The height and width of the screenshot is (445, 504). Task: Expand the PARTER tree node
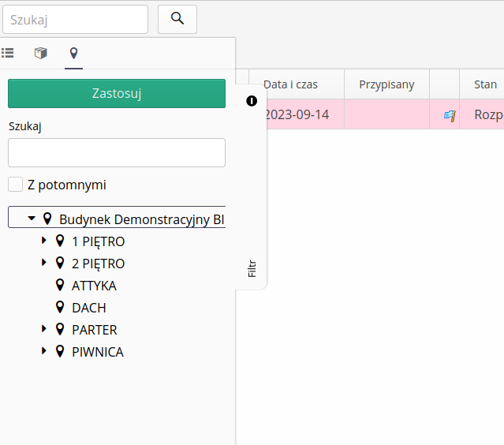[x=44, y=329]
